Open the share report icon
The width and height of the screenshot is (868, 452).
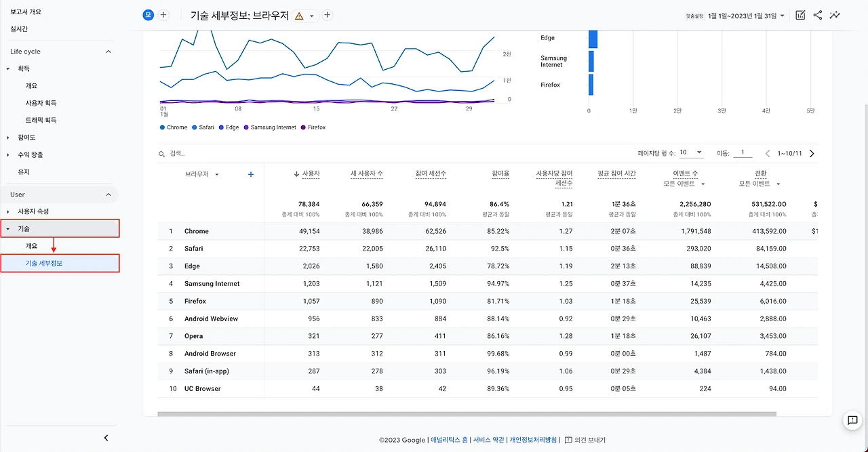pos(817,15)
